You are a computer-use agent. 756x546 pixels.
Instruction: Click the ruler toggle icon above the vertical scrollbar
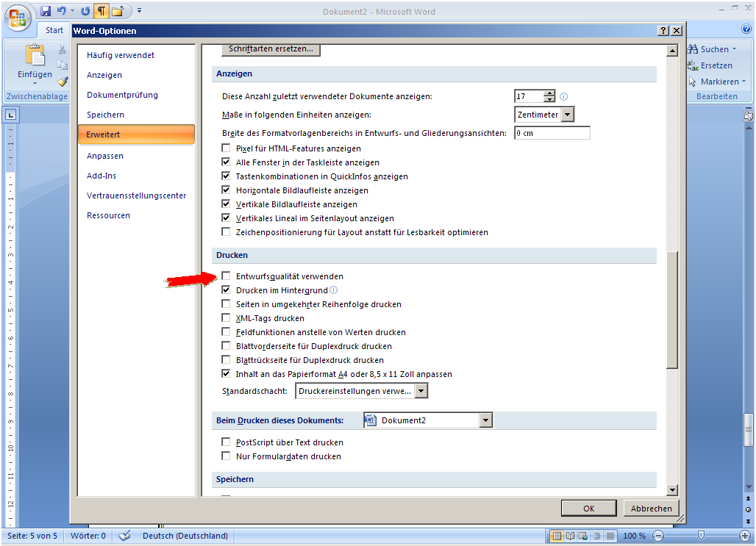pyautogui.click(x=749, y=116)
